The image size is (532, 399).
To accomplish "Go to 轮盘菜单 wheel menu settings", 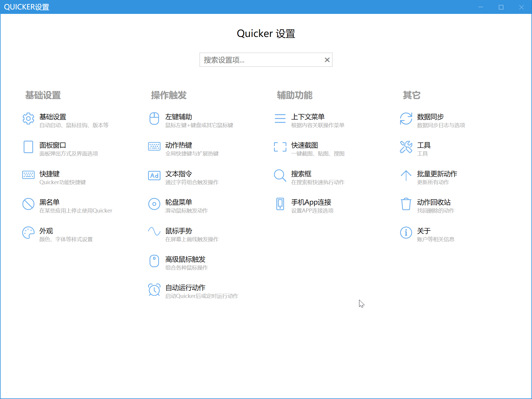I will [x=178, y=206].
